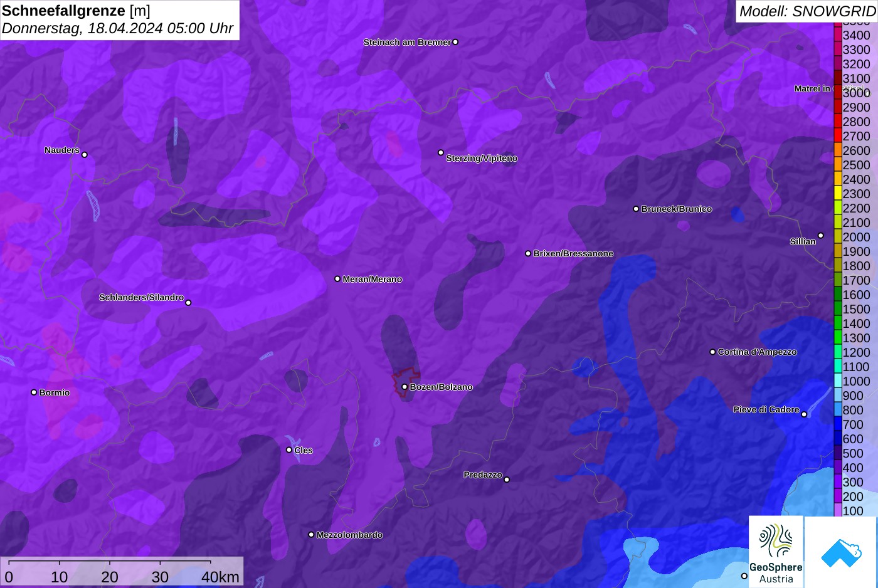
Task: Click the Steinach am Brenner name label
Action: click(407, 42)
